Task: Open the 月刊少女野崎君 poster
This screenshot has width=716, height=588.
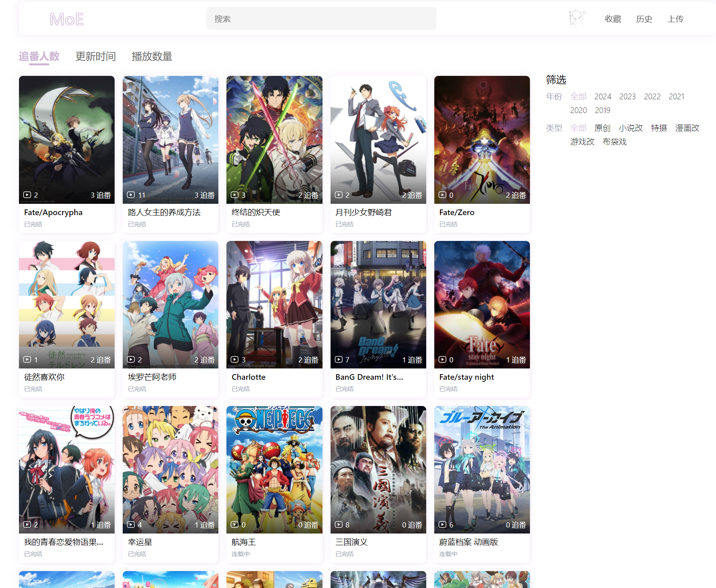Action: 378,140
